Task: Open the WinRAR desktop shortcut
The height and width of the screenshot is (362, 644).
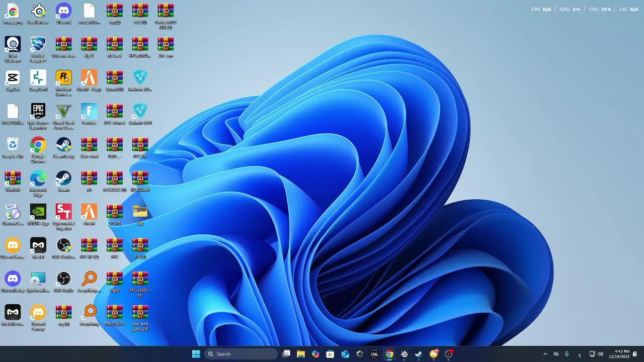Action: (13, 181)
